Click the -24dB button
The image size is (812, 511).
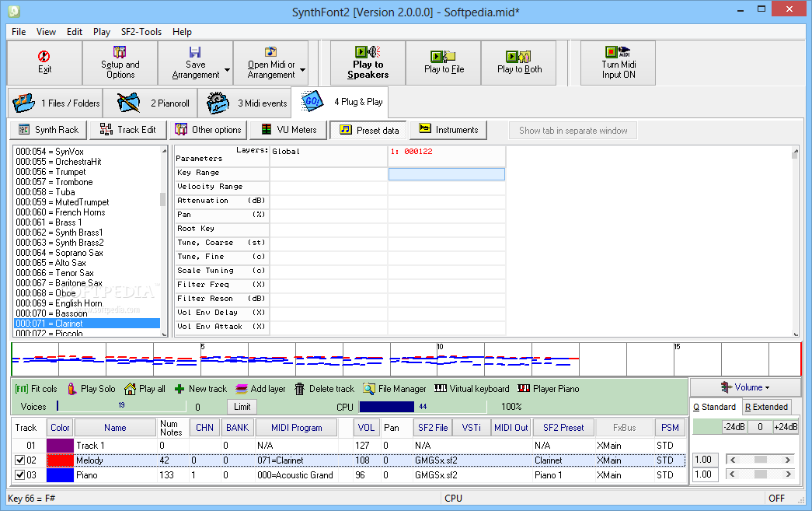click(734, 427)
